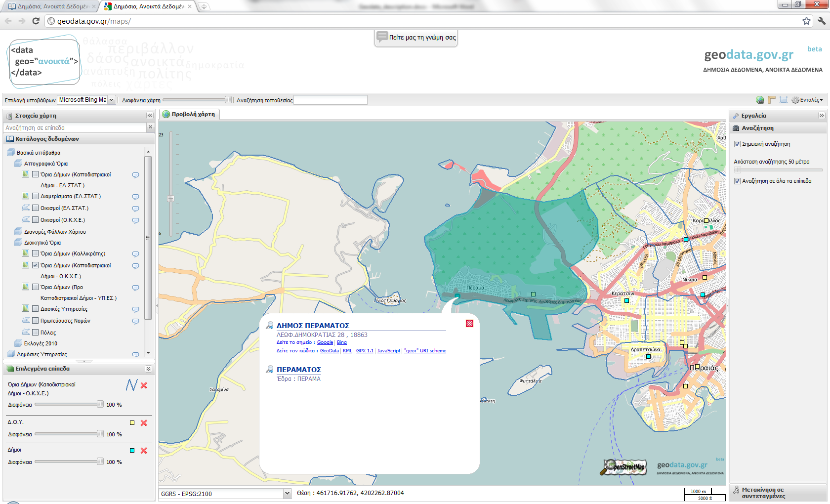Click in the Αναζήτηση σε επίπεδα field

point(75,127)
